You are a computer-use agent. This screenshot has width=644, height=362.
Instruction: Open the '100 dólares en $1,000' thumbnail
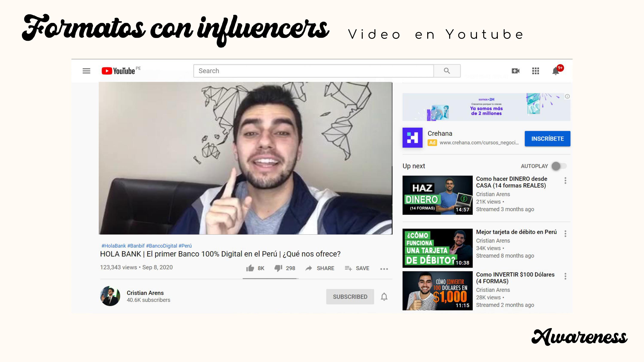tap(437, 291)
